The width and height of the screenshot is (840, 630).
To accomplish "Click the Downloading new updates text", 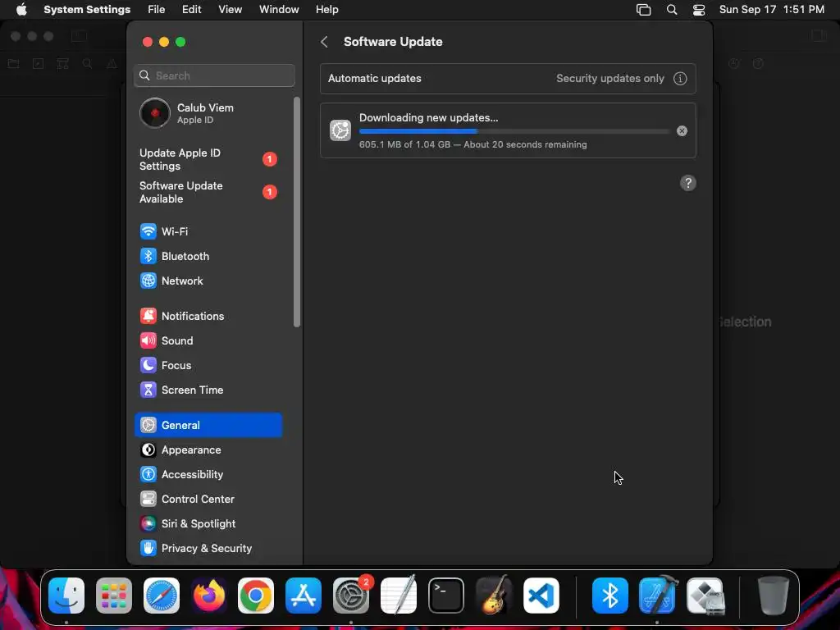I will click(x=428, y=118).
